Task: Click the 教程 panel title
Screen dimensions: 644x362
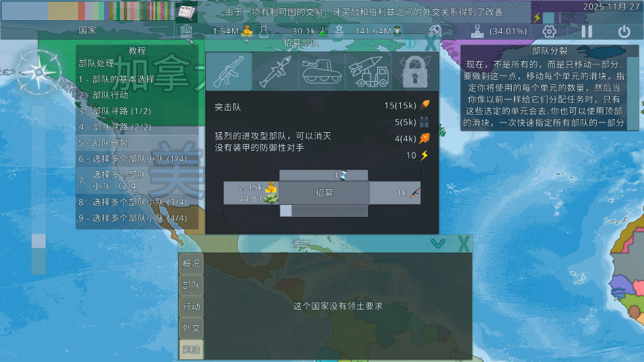Action: click(137, 50)
